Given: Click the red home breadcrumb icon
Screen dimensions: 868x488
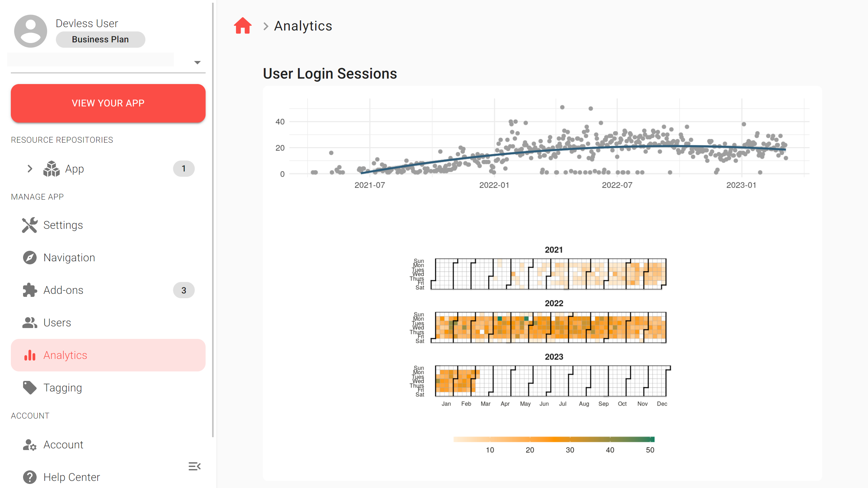Looking at the screenshot, I should point(242,26).
